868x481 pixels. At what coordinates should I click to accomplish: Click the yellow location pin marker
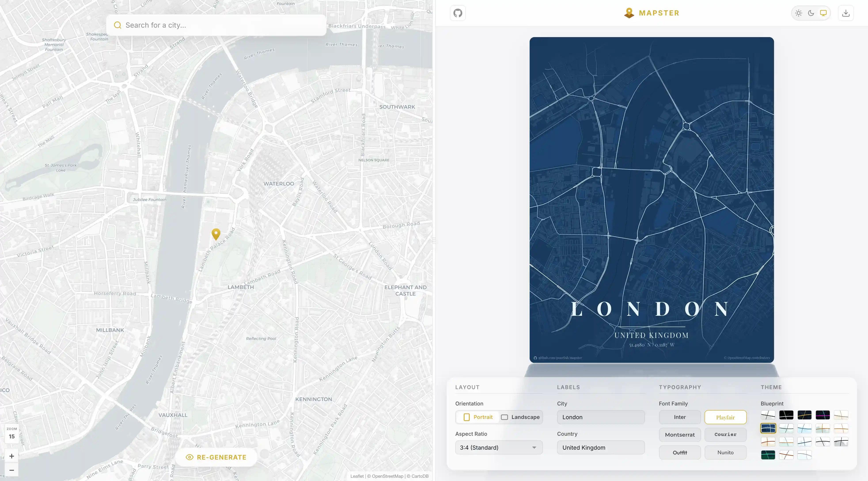[216, 233]
